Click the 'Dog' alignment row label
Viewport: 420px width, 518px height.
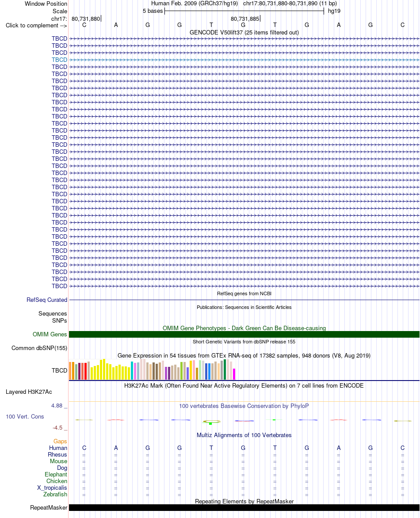click(x=62, y=468)
